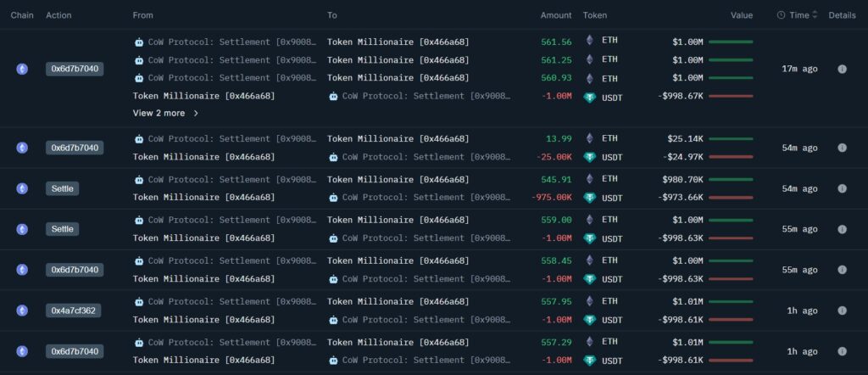The image size is (868, 375).
Task: Select the -$24.97K value
Action: (682, 157)
